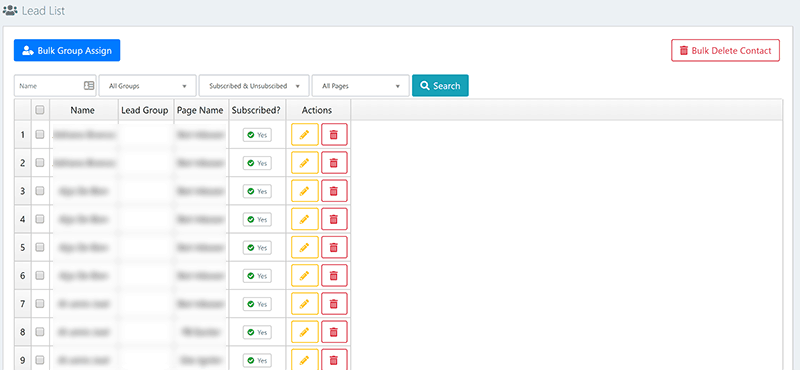This screenshot has width=800, height=370.
Task: Click the Yes subscribed badge in row 2
Action: pyautogui.click(x=257, y=163)
